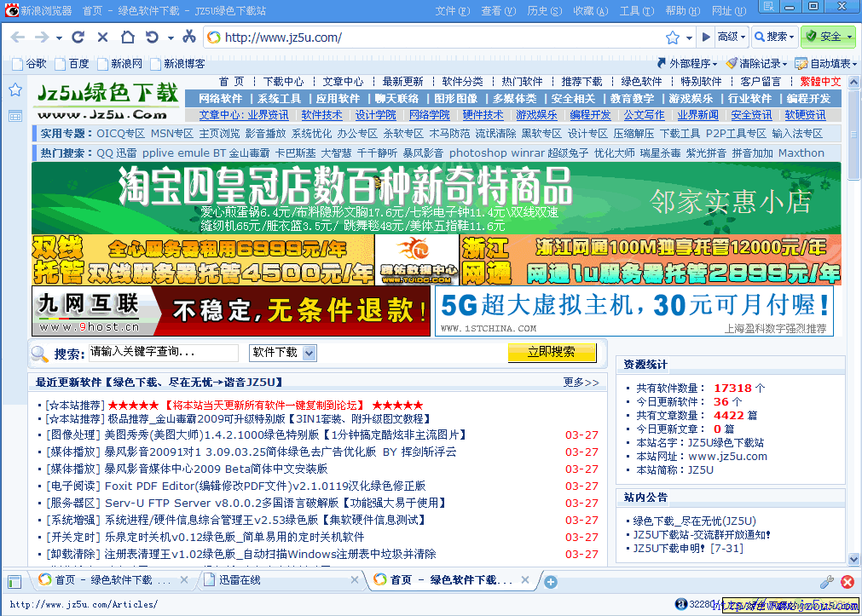
Task: Open the 百度 bookmark
Action: pos(72,64)
